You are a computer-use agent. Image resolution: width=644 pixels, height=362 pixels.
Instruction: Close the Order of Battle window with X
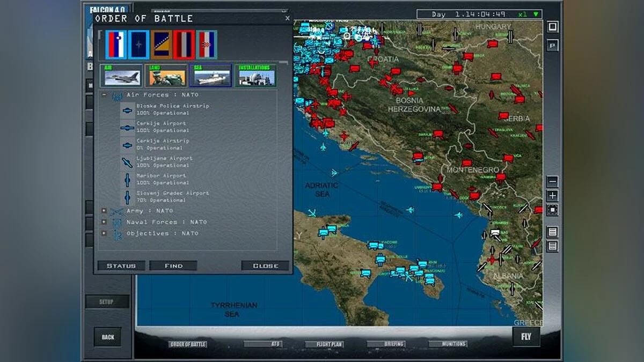tap(287, 18)
